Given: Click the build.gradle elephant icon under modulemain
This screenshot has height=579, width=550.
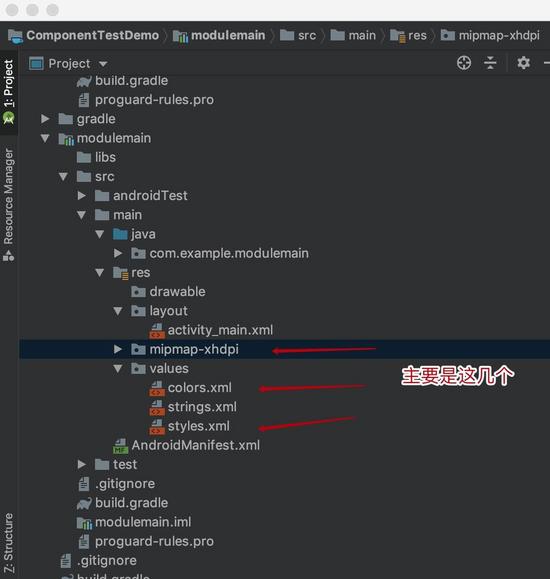Looking at the screenshot, I should [x=84, y=503].
